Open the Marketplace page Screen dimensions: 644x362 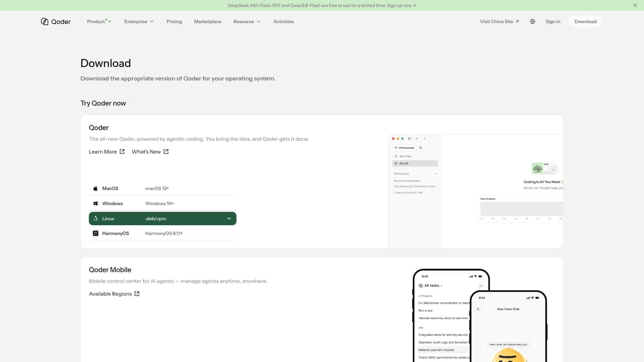[208, 22]
